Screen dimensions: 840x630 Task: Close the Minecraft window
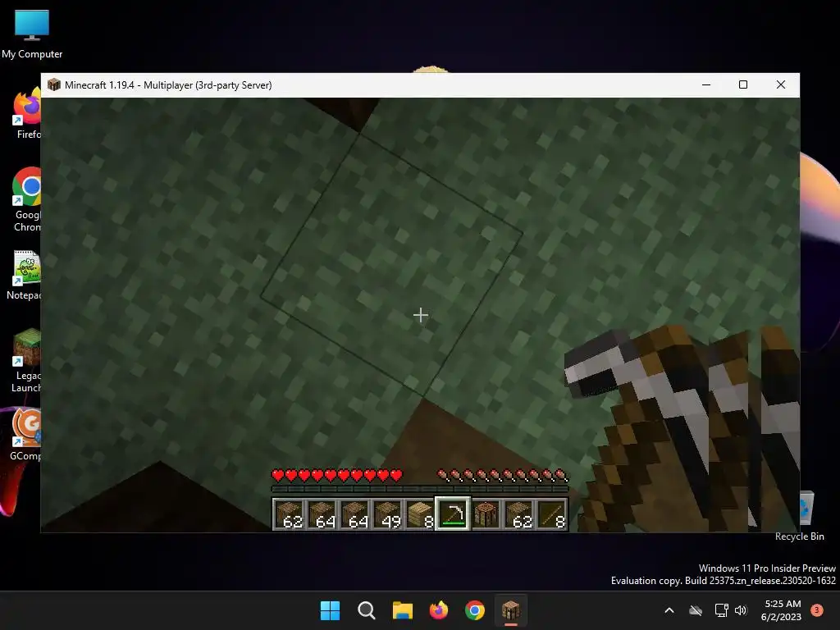click(x=781, y=84)
